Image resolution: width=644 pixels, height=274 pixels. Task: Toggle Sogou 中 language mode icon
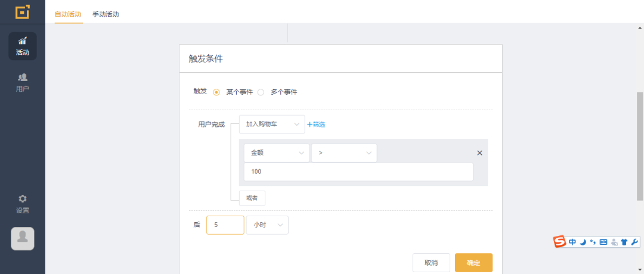click(x=572, y=242)
